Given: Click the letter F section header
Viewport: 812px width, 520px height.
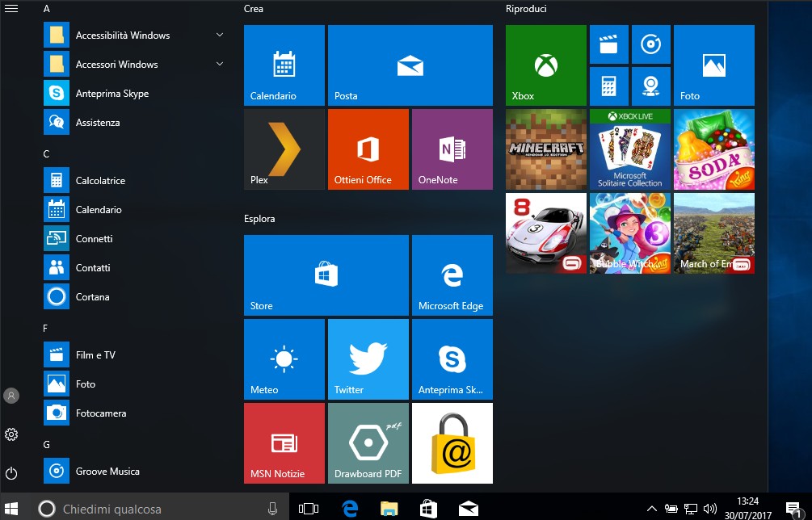Looking at the screenshot, I should click(45, 328).
